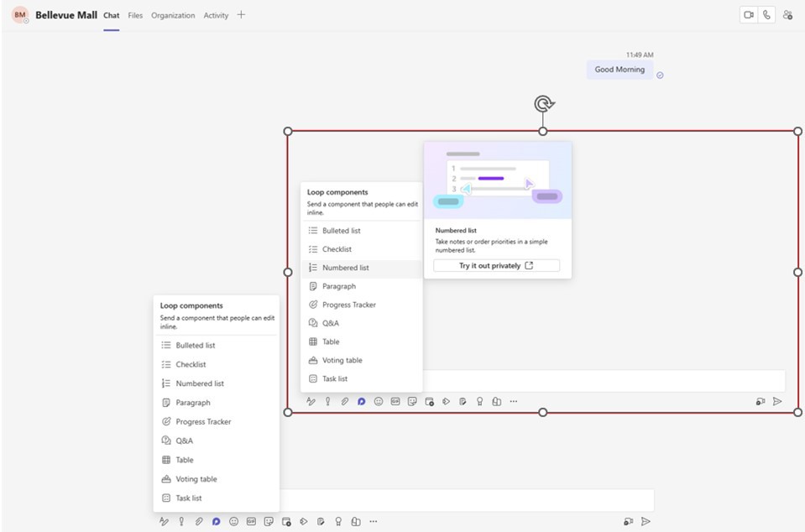Open the add people icon in header
Image resolution: width=805 pixels, height=532 pixels.
click(787, 15)
